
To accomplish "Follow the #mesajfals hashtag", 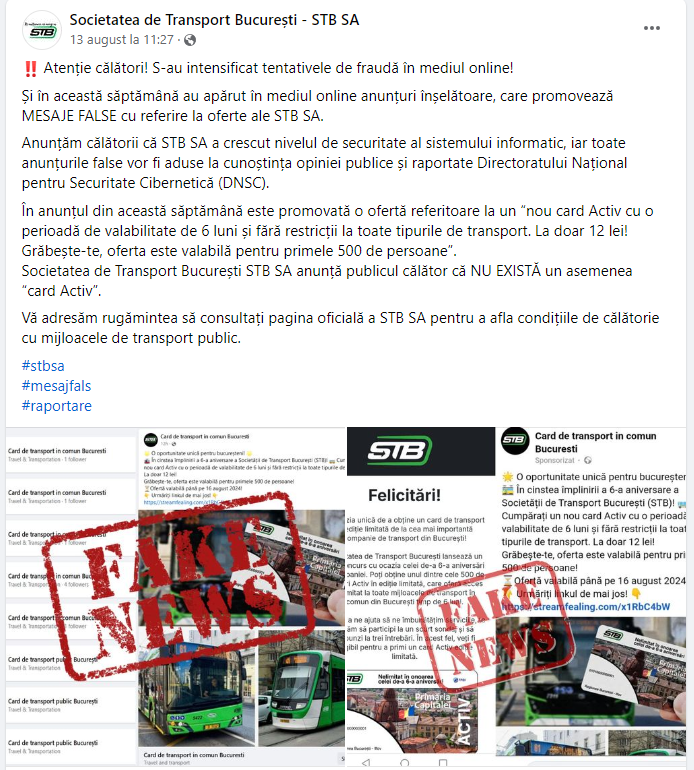I will [x=56, y=386].
